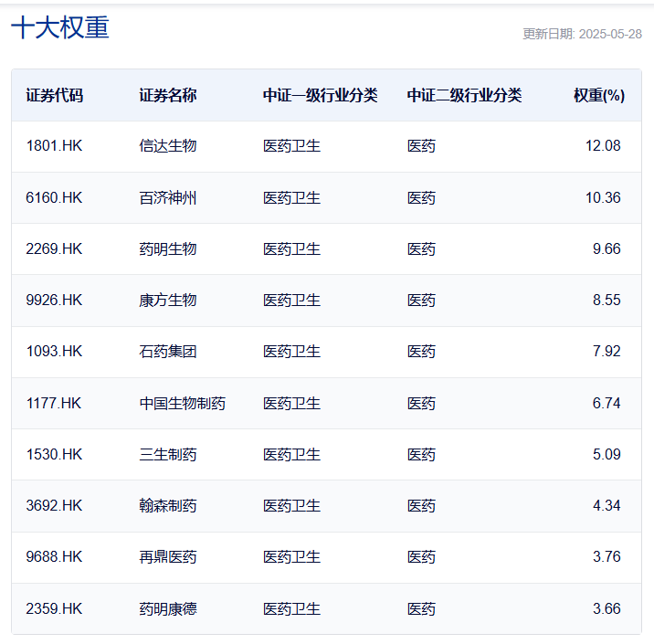
Task: Select the 证券名称 column header
Action: click(x=168, y=96)
